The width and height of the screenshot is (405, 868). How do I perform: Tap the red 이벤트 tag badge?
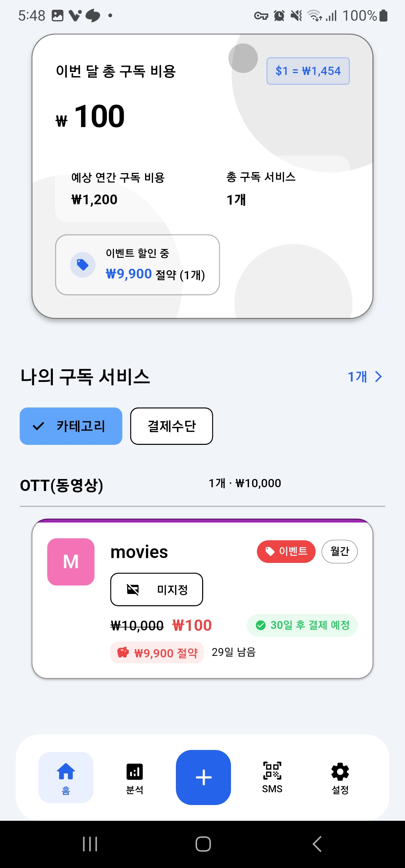(x=286, y=551)
